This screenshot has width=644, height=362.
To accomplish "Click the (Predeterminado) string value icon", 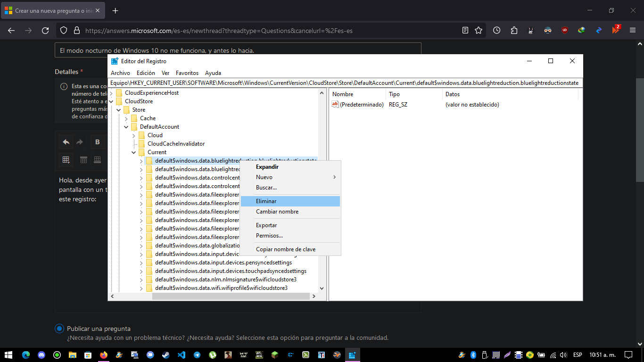I will pos(335,105).
